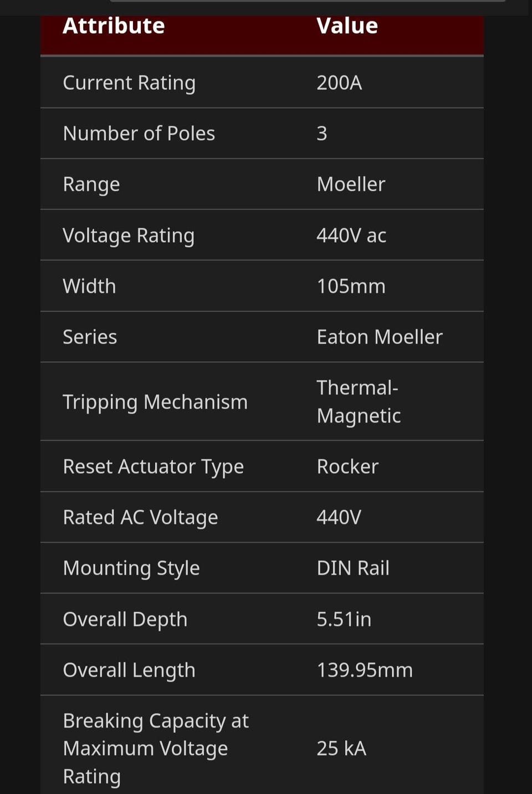Select the 25 kA breaking capacity value

[341, 749]
